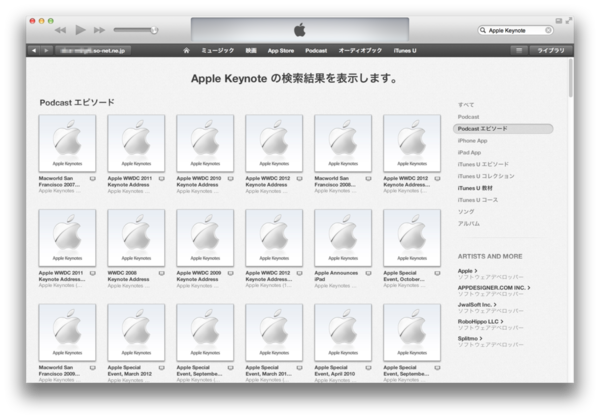600x419 pixels.
Task: Enter full screen with the arrows icon
Action: [x=569, y=21]
